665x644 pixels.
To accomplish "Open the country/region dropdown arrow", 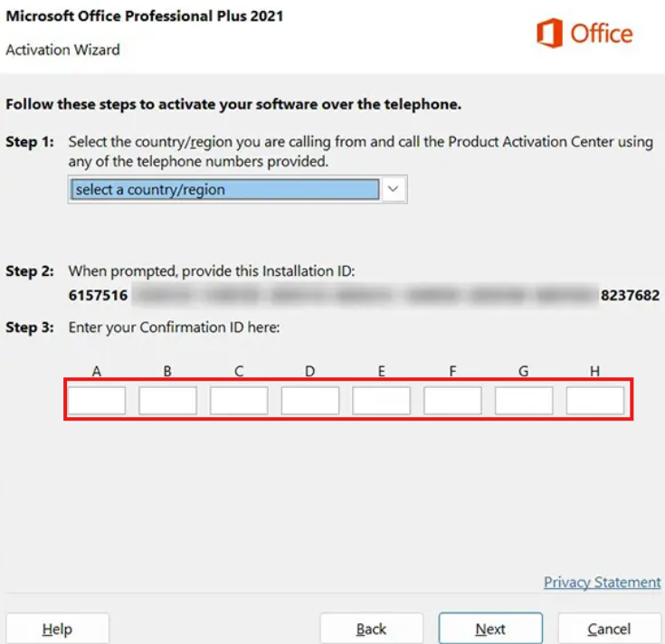I will click(x=394, y=189).
